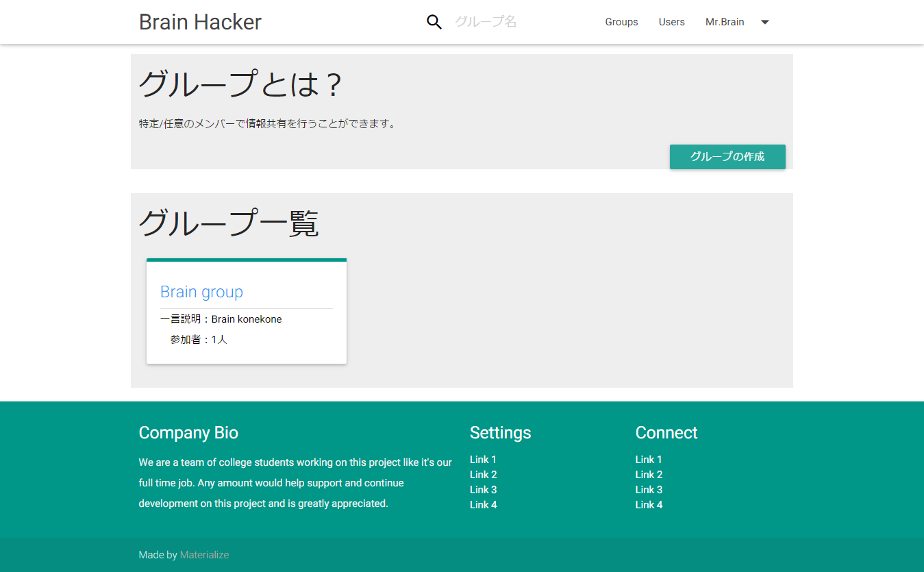This screenshot has width=924, height=572.
Task: Click Link 4 under Settings
Action: (483, 505)
